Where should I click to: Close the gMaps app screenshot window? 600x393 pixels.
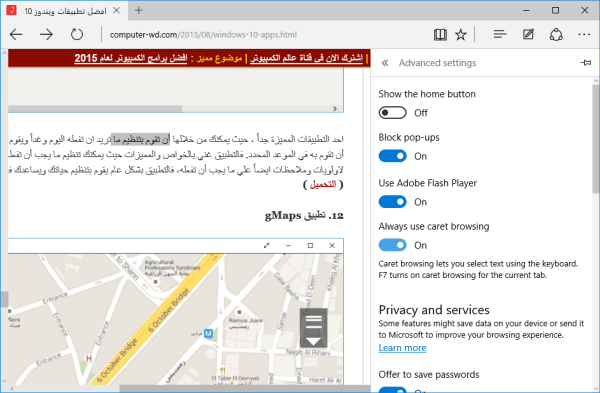[x=332, y=246]
